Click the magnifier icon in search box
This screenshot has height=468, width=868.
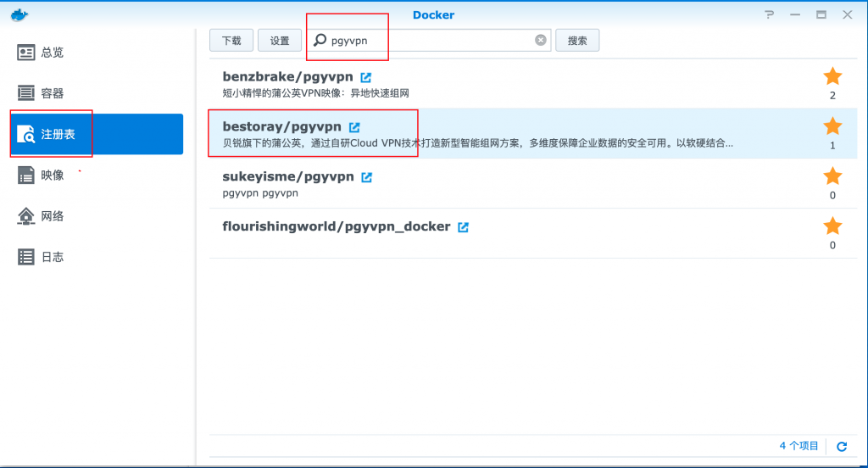(x=320, y=40)
